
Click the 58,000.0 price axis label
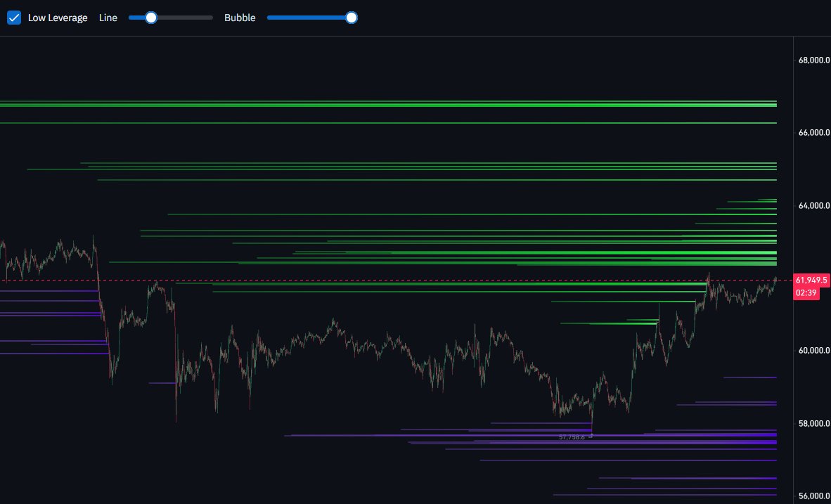814,423
